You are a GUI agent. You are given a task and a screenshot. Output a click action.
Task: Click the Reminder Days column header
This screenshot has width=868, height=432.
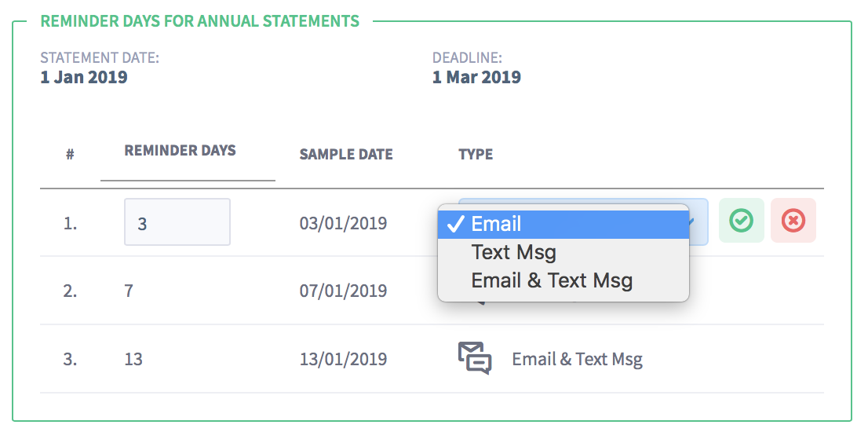pyautogui.click(x=180, y=150)
